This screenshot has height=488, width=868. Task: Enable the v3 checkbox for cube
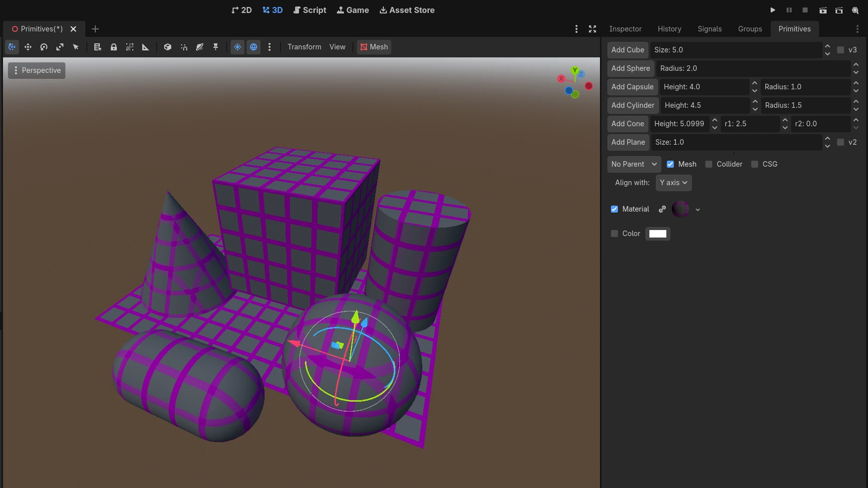pos(841,50)
